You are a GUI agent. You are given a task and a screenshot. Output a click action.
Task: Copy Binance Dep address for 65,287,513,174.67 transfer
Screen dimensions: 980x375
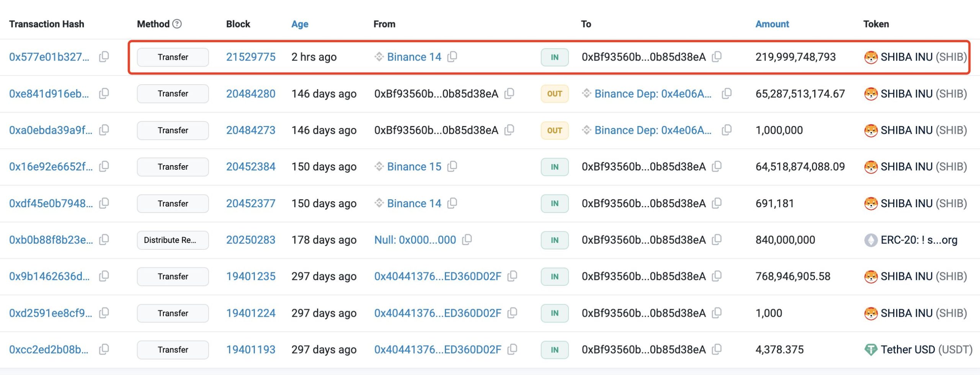click(726, 94)
